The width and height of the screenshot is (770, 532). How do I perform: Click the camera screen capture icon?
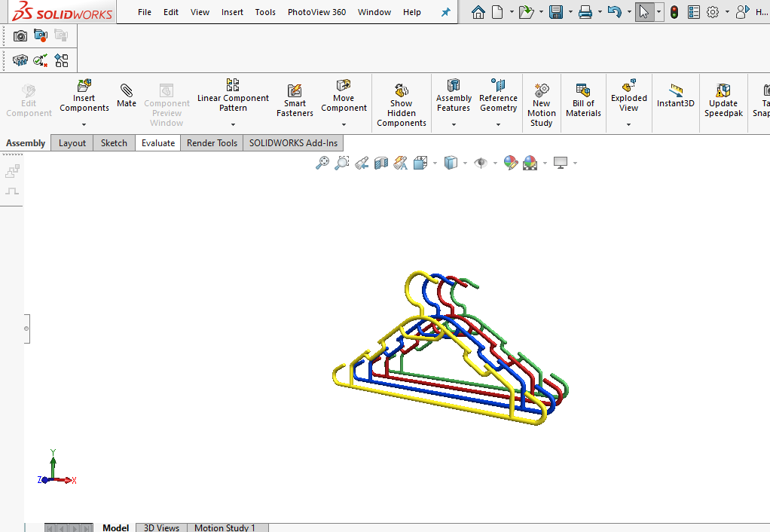tap(20, 35)
